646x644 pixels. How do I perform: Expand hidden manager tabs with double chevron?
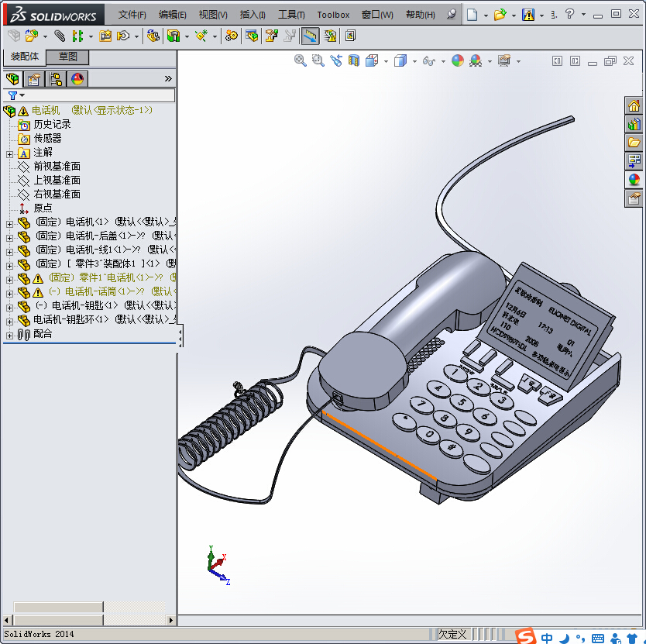point(168,79)
